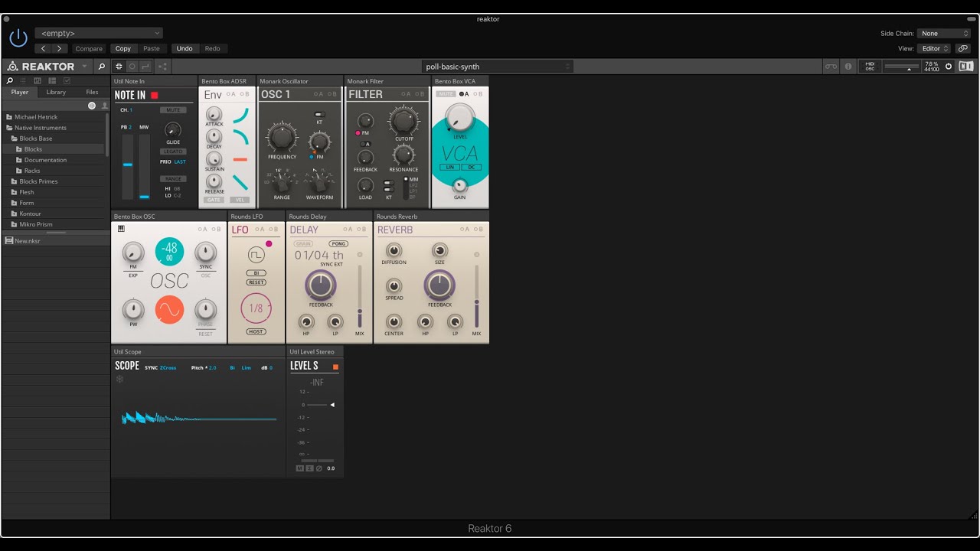980x551 pixels.
Task: Click the user content person icon in browser
Action: tap(105, 106)
